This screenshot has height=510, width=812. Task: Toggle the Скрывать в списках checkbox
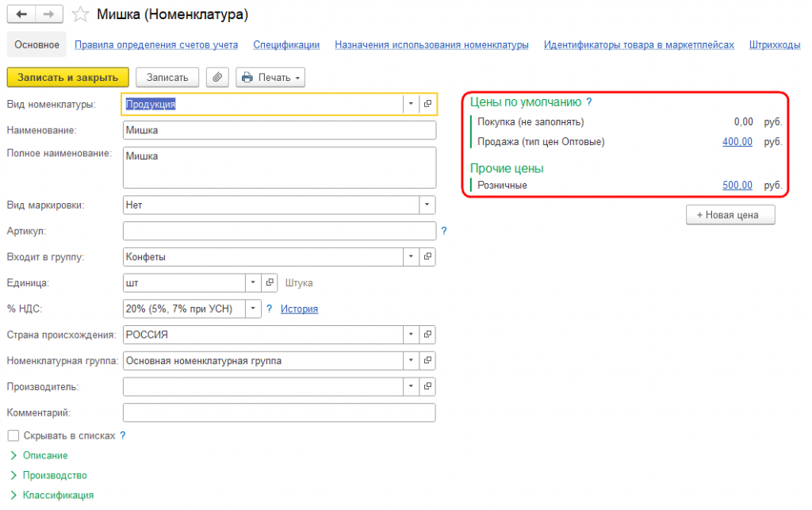(x=13, y=435)
